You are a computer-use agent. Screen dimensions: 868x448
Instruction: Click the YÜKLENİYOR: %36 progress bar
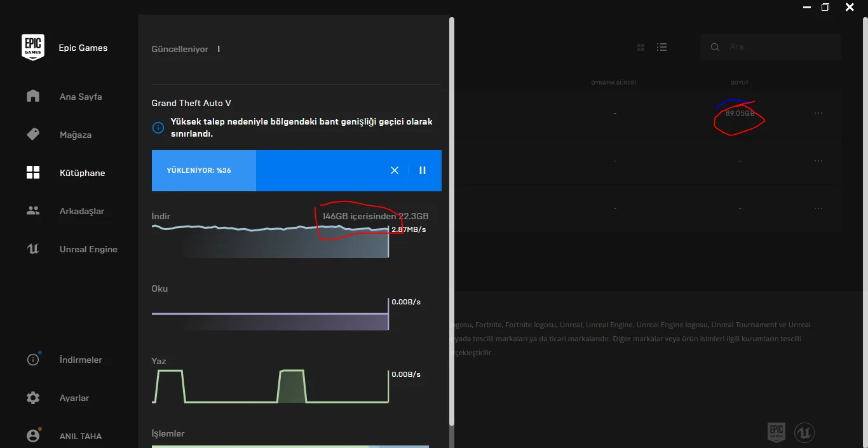click(x=297, y=170)
